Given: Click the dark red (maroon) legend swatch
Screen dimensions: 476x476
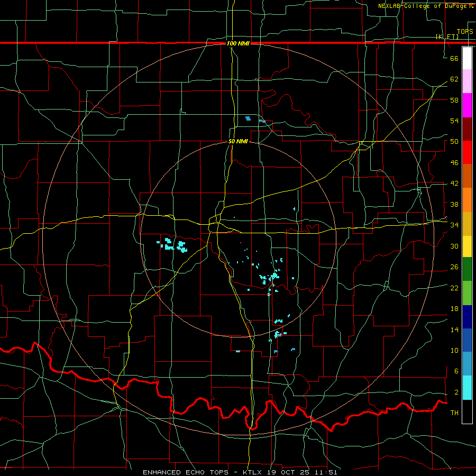Looking at the screenshot, I should pos(467,130).
